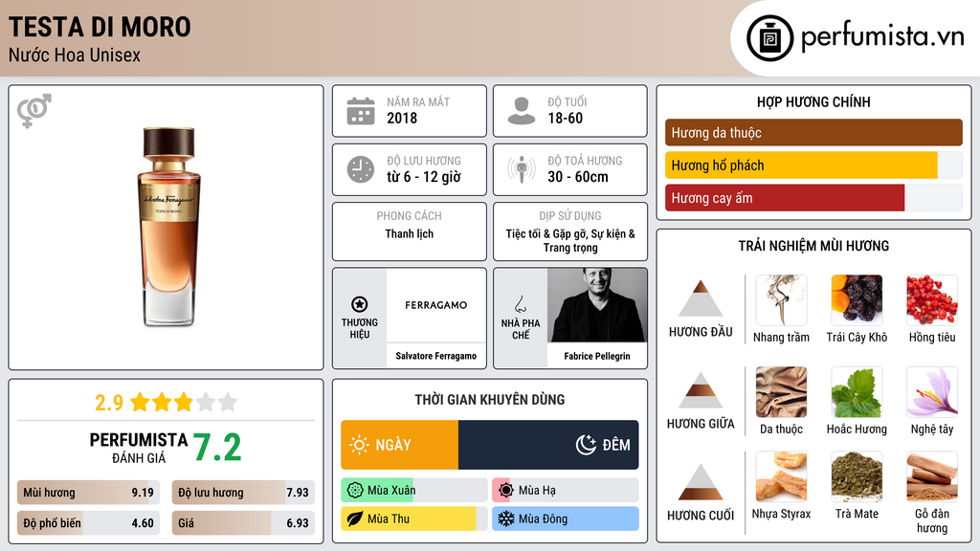
Task: Click the sillage icon beside Độ toả hương
Action: 522,169
